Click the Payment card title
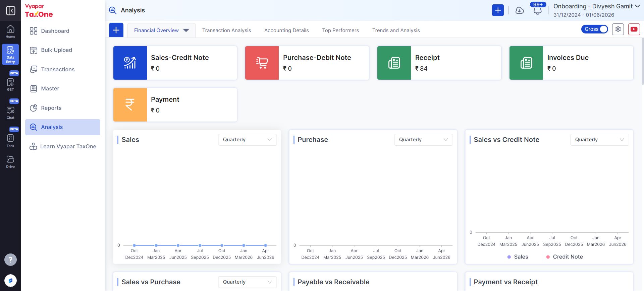This screenshot has width=644, height=291. tap(165, 99)
